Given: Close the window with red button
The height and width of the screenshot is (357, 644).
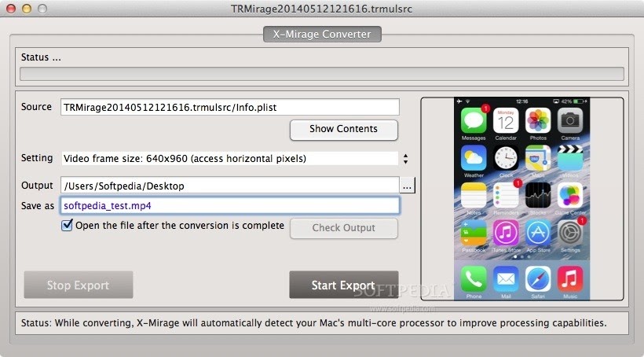Looking at the screenshot, I should [x=11, y=9].
